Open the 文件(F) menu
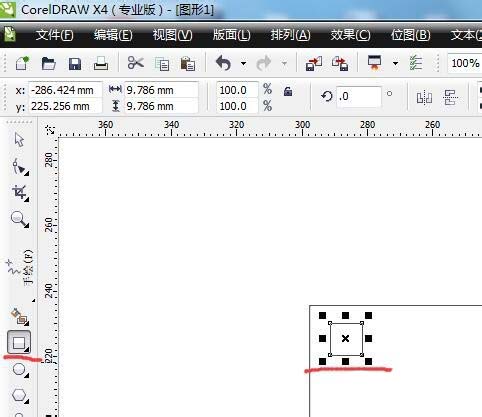This screenshot has width=482, height=417. click(x=54, y=35)
